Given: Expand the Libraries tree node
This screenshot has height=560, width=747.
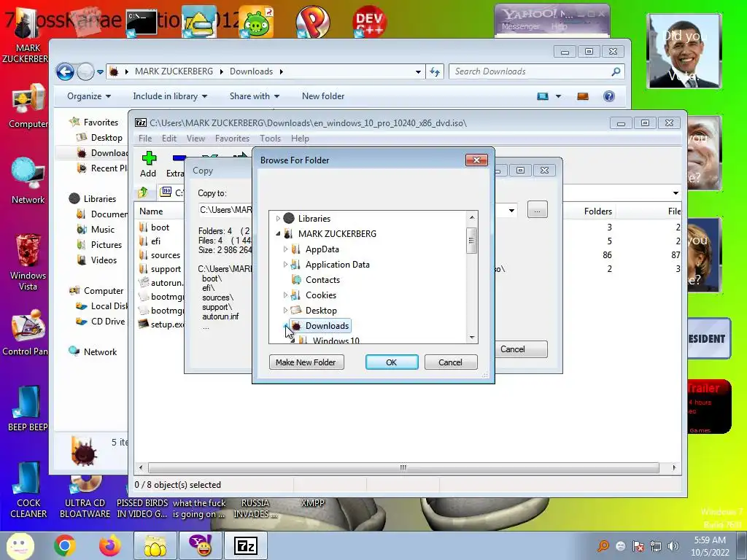Looking at the screenshot, I should click(x=278, y=219).
